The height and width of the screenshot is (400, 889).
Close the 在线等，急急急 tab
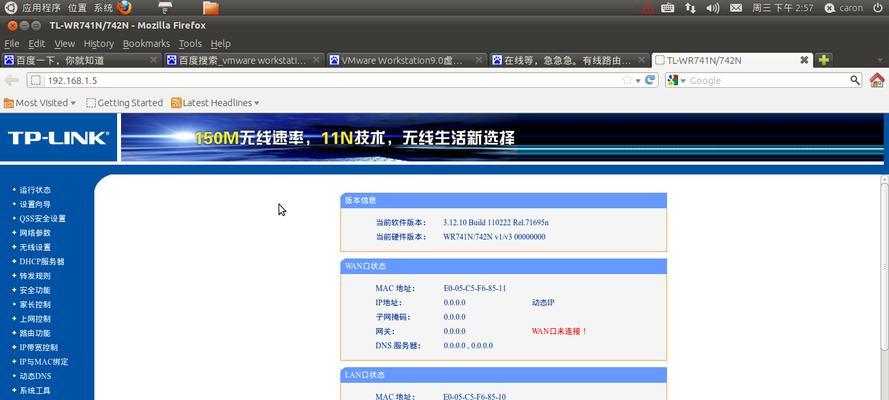641,59
